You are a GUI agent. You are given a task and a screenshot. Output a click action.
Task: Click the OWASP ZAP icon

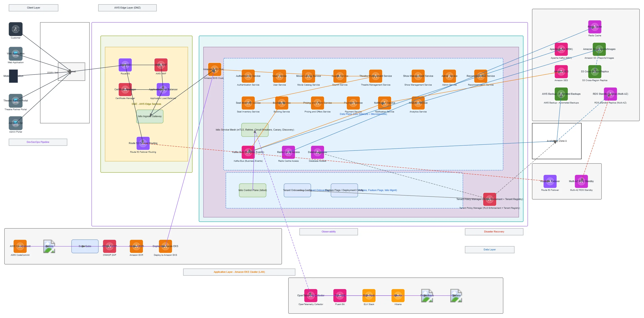[110, 246]
